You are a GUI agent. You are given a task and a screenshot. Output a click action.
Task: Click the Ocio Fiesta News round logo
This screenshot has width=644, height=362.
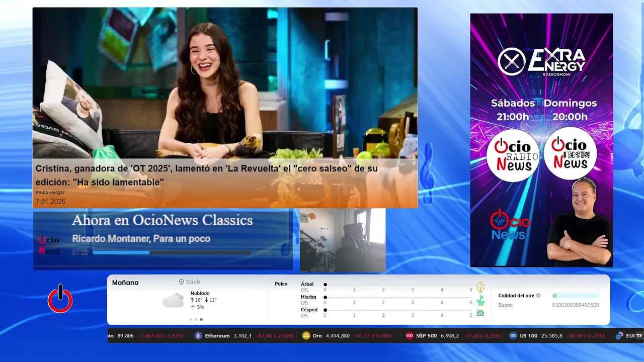tap(570, 153)
